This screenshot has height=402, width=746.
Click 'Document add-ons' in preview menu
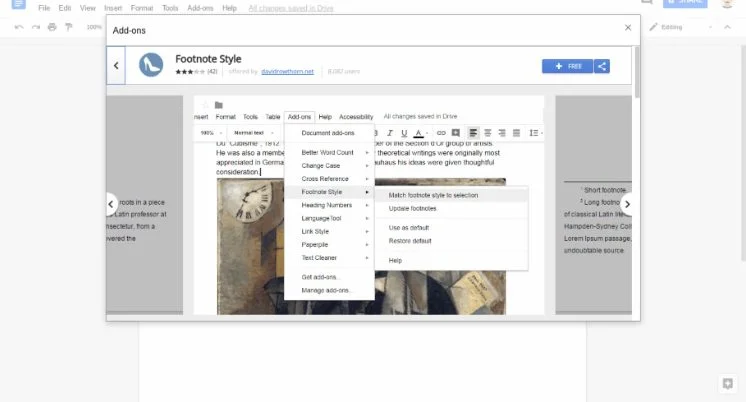[329, 133]
